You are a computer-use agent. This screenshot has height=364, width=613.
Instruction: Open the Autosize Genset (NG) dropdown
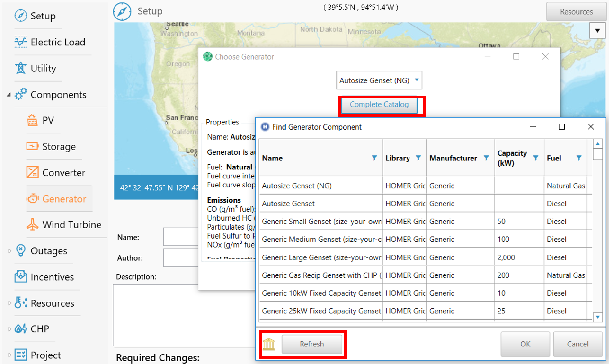(x=379, y=80)
